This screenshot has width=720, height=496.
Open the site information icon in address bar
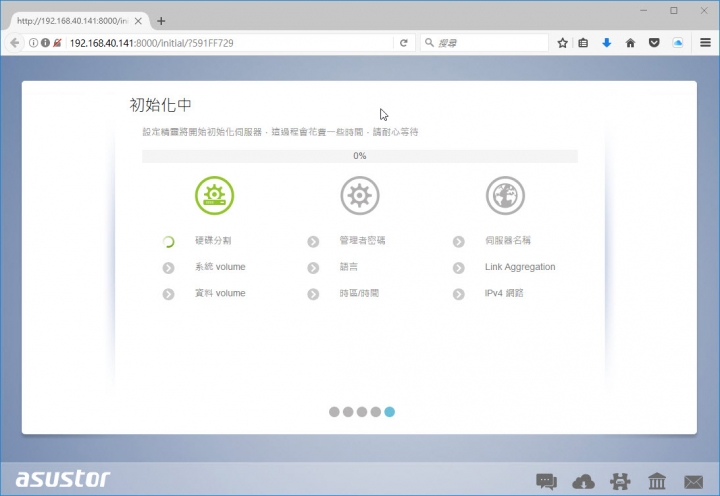[34, 43]
